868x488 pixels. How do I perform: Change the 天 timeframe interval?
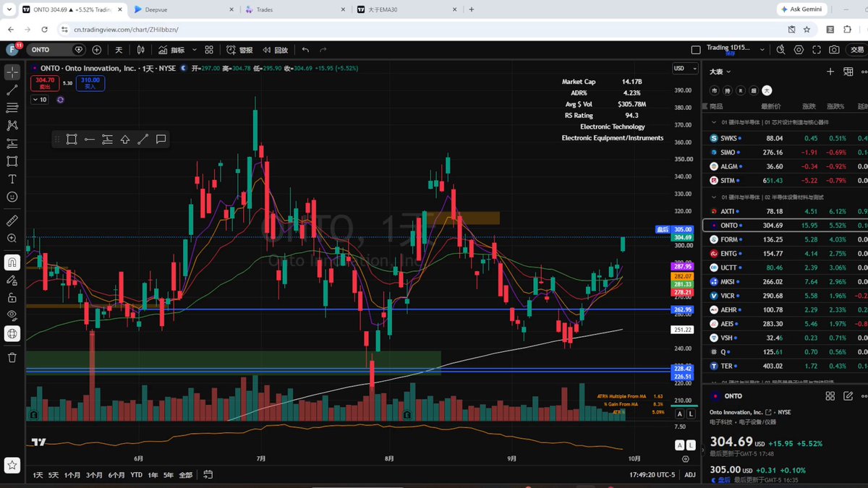tap(119, 50)
